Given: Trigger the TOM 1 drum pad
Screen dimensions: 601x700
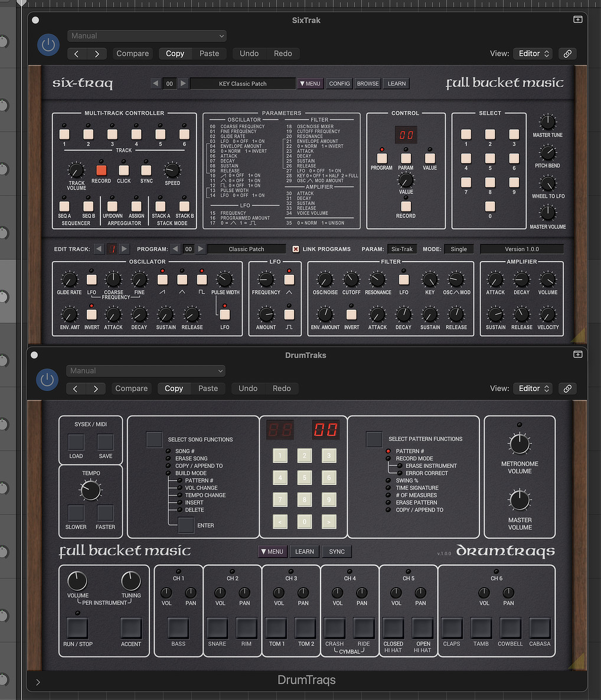Looking at the screenshot, I should 276,628.
